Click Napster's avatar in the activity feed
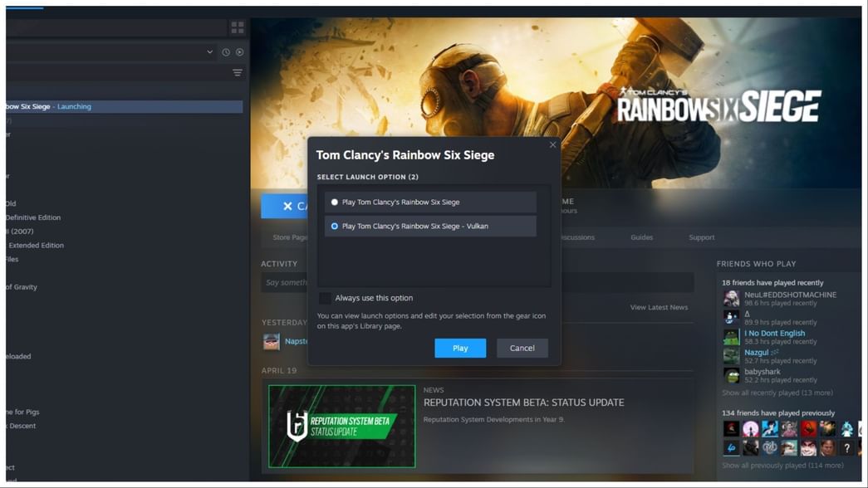 point(272,341)
